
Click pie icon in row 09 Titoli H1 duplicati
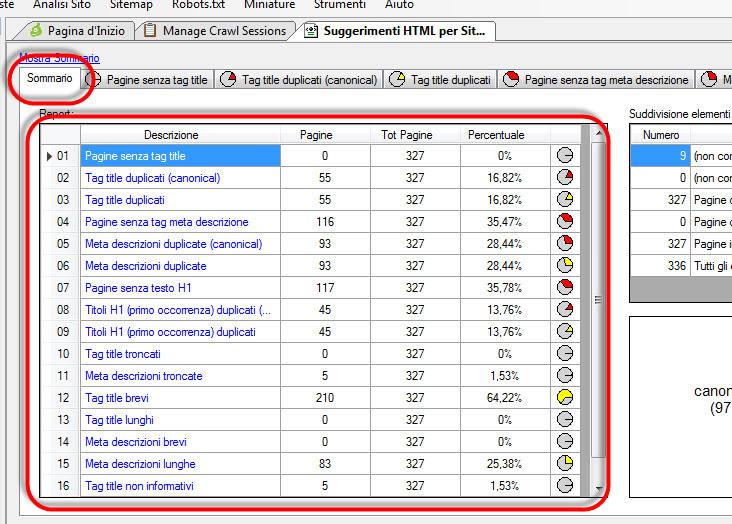[565, 331]
